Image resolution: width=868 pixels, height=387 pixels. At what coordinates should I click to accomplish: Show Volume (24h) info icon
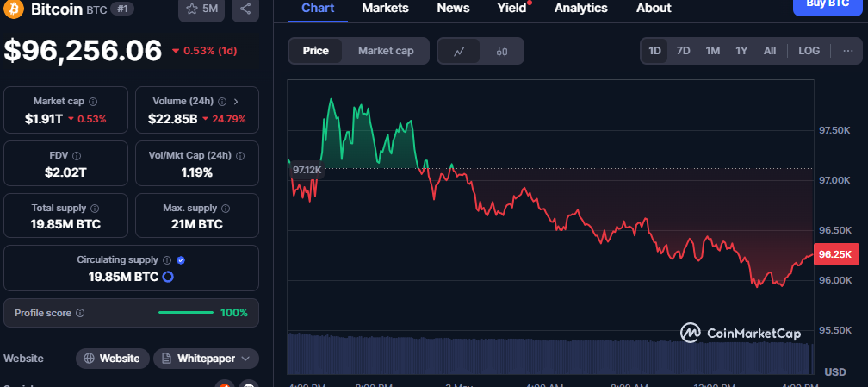tap(222, 102)
